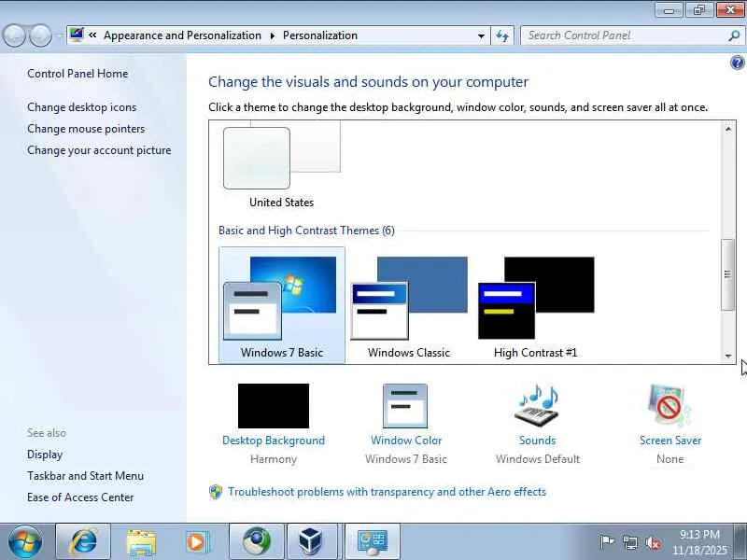Open the Windows Start orb
The image size is (747, 560).
[x=25, y=541]
